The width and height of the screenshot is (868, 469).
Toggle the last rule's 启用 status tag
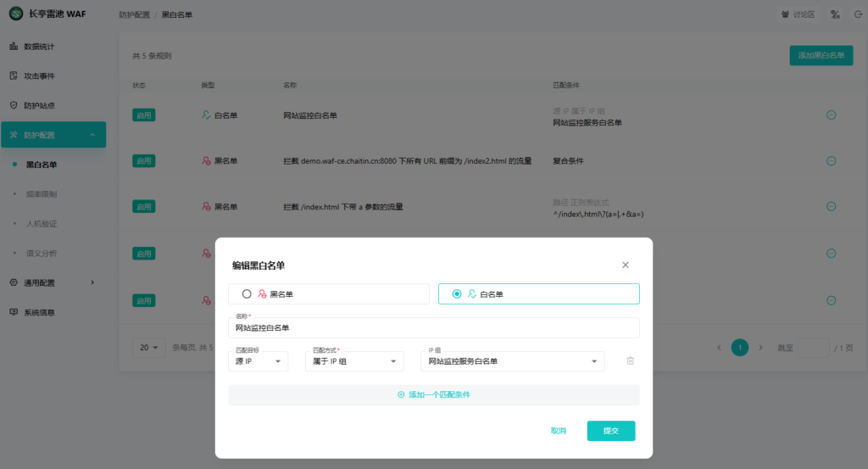click(x=144, y=301)
